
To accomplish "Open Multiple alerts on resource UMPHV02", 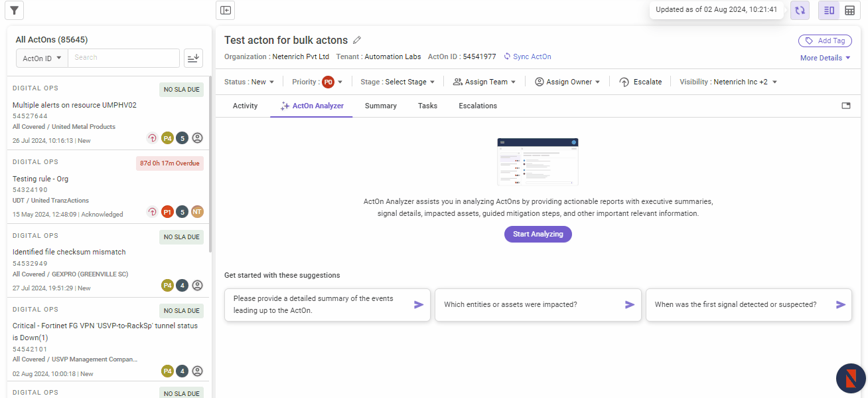I will [x=74, y=105].
